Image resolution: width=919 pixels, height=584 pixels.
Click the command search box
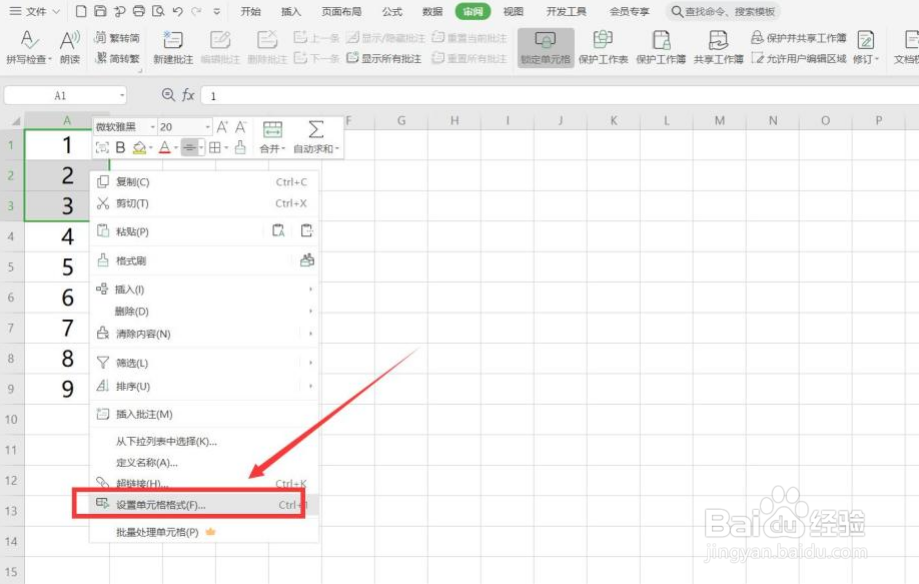[724, 12]
